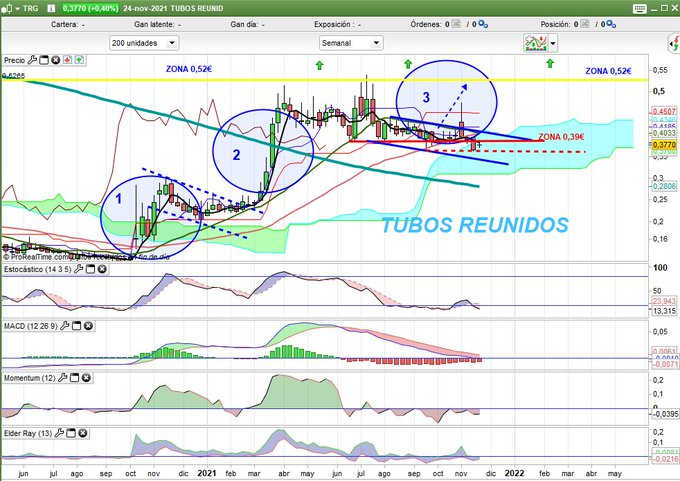The image size is (680, 481).
Task: Click the 2021 year label on time axis
Action: click(x=206, y=473)
